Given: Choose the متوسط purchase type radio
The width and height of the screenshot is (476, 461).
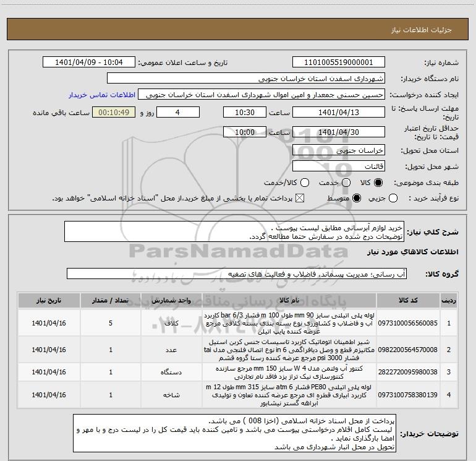Looking at the screenshot, I should (357, 198).
